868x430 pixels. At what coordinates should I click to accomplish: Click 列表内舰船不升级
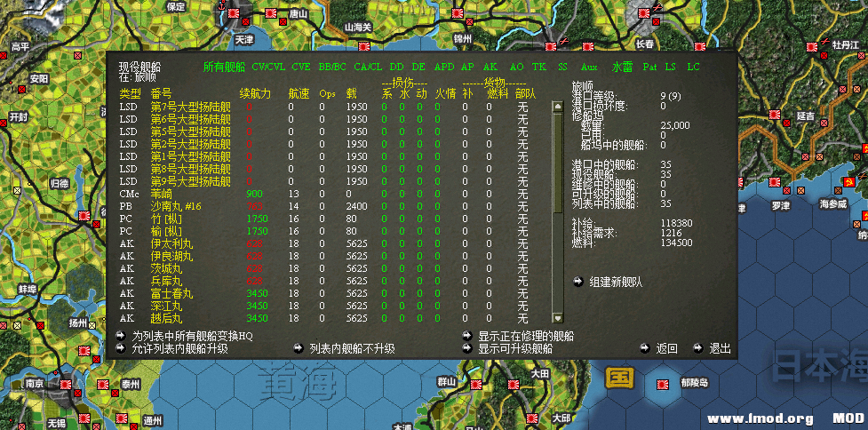pyautogui.click(x=353, y=348)
